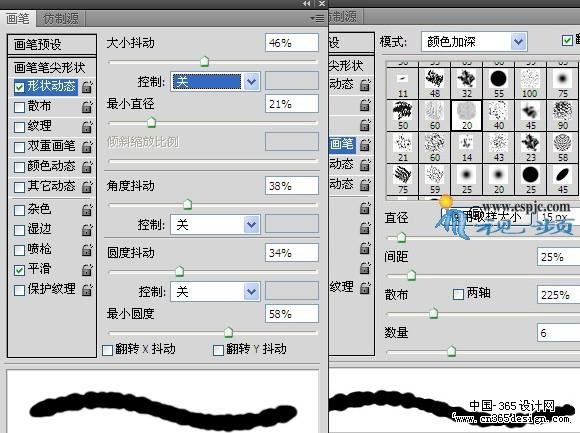Open 画笔预设 button
The width and height of the screenshot is (580, 433).
(51, 45)
